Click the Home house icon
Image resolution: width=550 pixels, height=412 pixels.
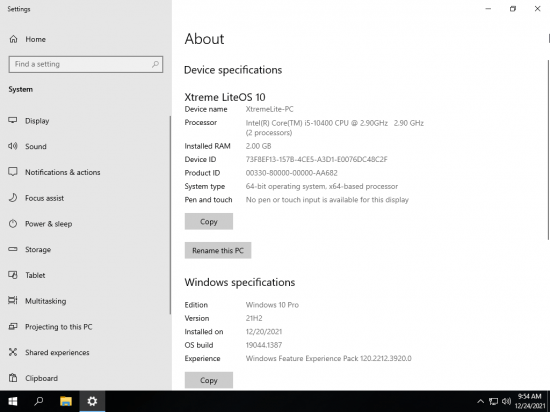pos(13,39)
